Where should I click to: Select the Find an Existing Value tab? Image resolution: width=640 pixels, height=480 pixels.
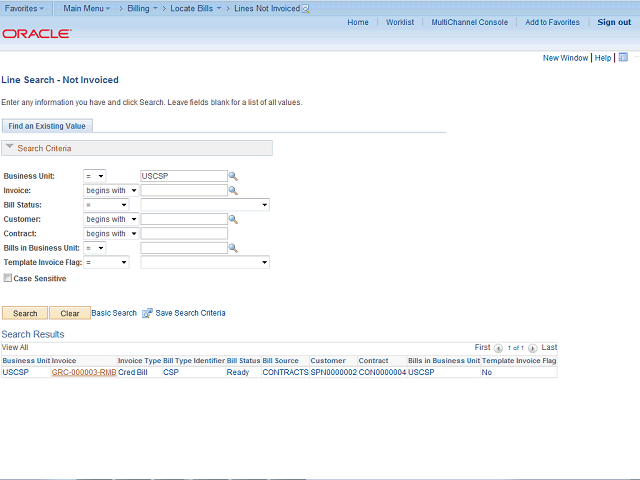(47, 126)
